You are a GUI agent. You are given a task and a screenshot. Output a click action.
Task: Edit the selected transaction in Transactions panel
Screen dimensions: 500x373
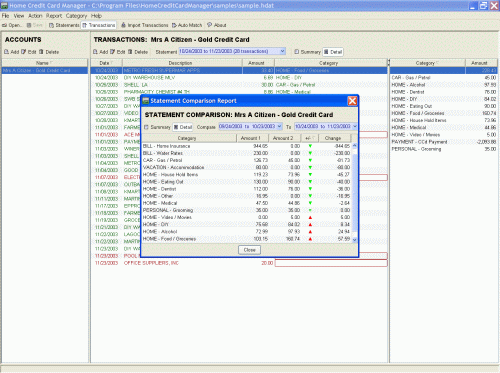117,52
